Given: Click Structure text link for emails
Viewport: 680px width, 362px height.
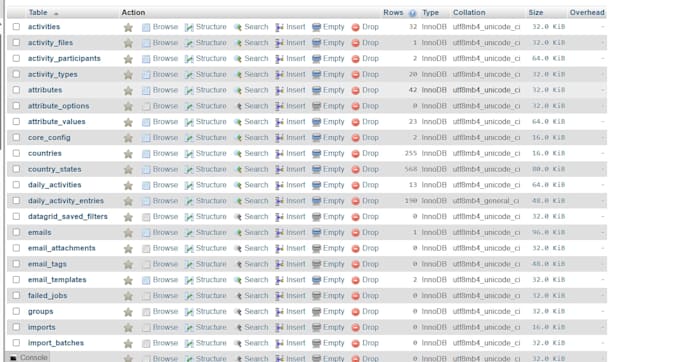Looking at the screenshot, I should [211, 232].
